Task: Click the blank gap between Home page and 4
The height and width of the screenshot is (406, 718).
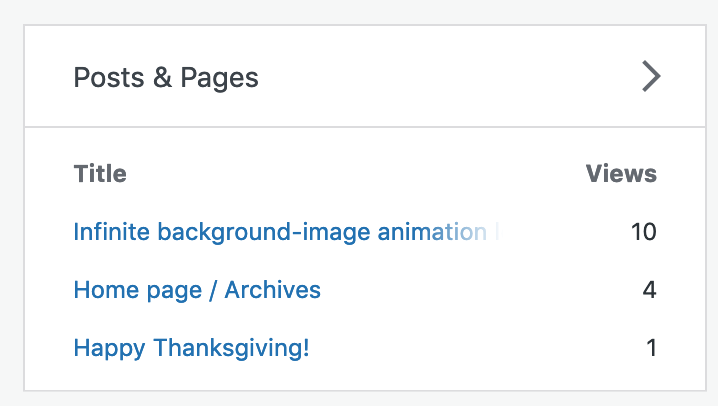Action: (480, 290)
